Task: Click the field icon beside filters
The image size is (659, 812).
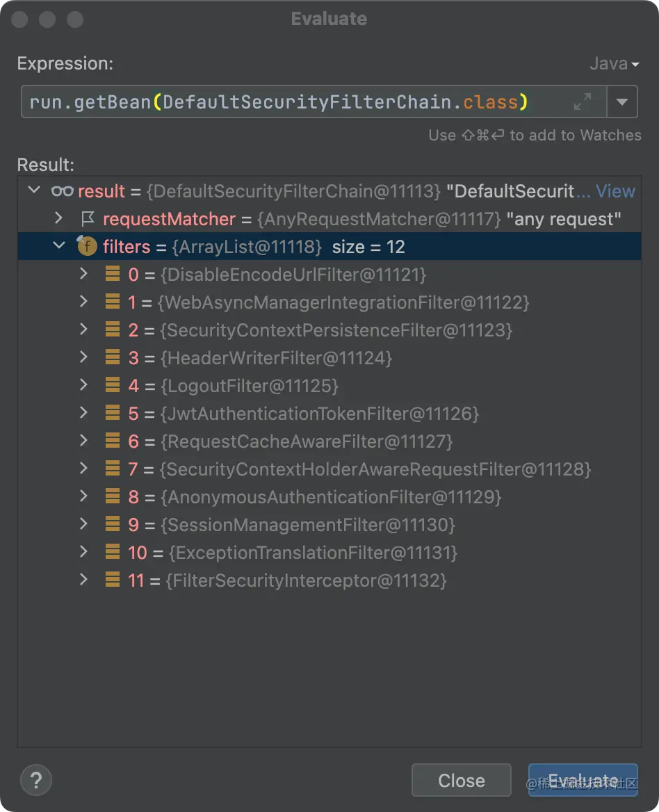Action: tap(86, 246)
